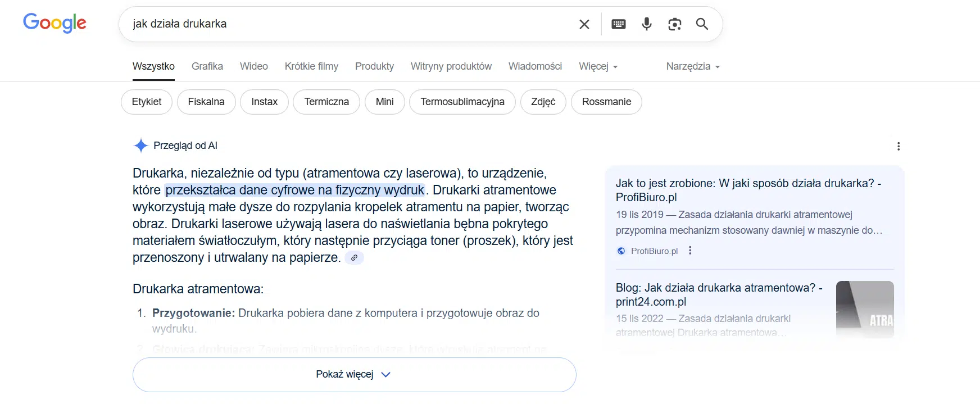Click the magnifying glass search button

coord(702,24)
